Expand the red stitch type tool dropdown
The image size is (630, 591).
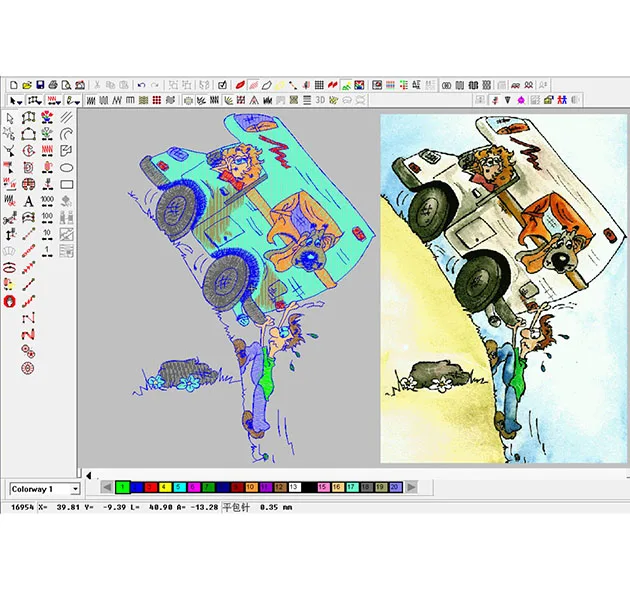(59, 102)
